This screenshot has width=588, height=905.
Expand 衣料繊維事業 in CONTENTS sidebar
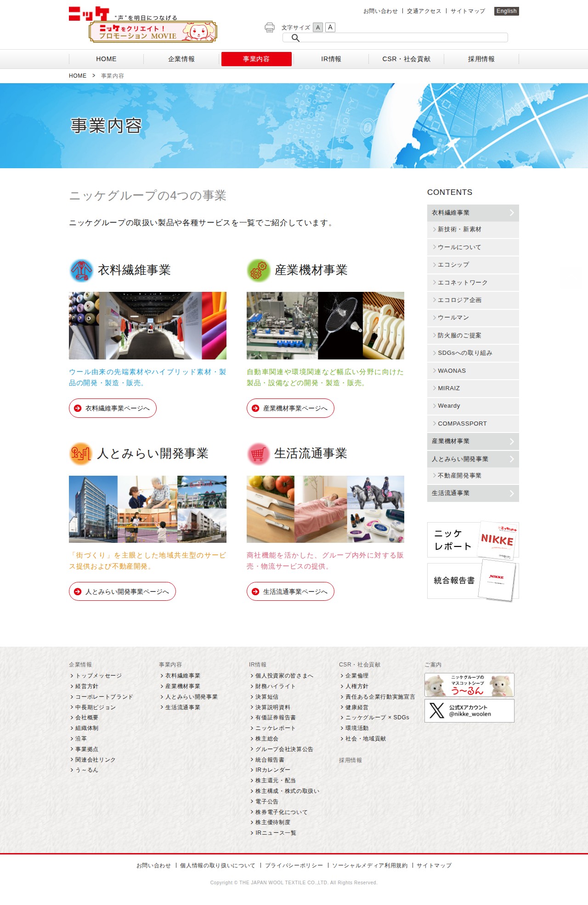pyautogui.click(x=473, y=213)
